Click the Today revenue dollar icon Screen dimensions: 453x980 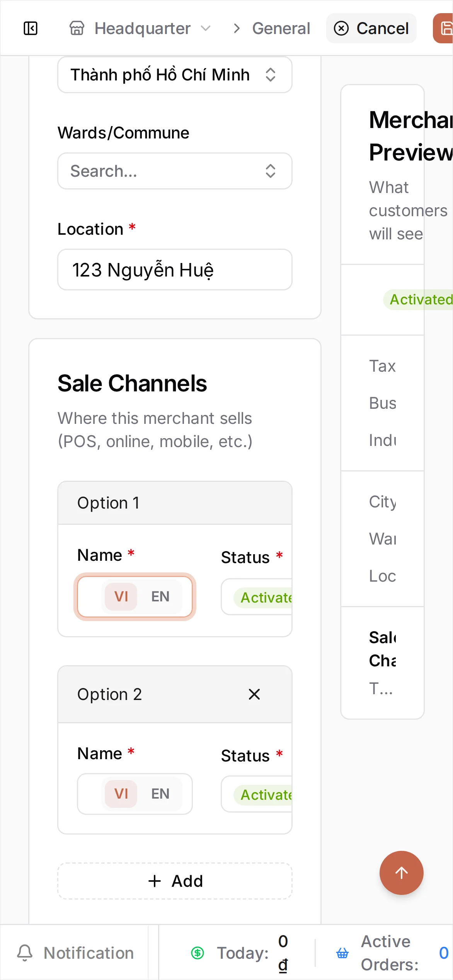pyautogui.click(x=198, y=953)
